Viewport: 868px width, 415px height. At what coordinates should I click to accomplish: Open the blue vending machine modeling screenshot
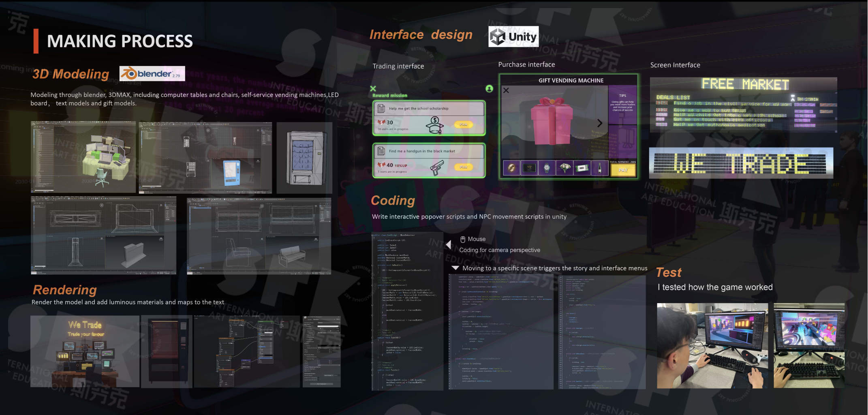pos(205,158)
